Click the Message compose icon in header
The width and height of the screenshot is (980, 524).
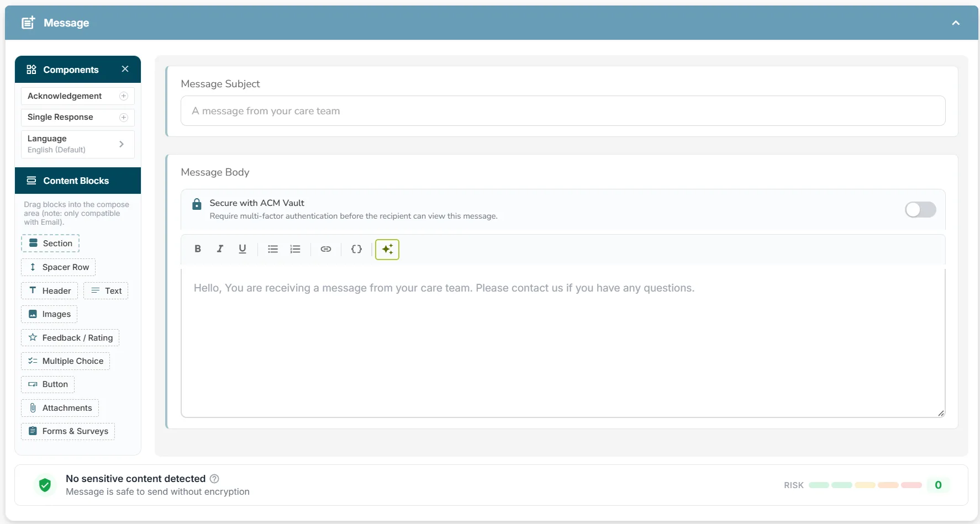28,23
